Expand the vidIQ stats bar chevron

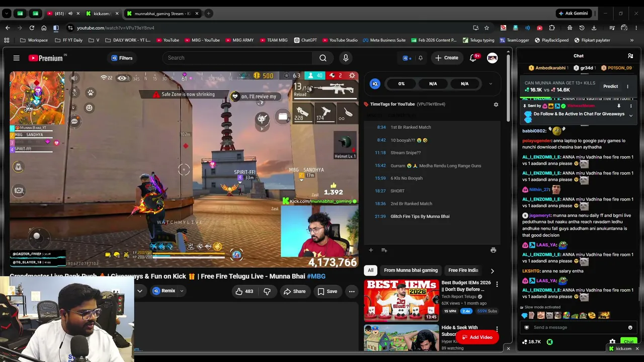point(491,84)
